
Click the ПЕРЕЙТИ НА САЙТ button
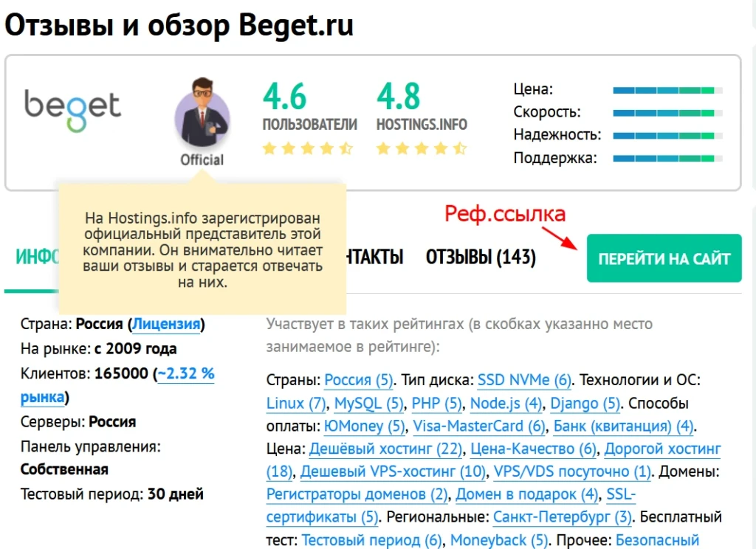click(664, 258)
